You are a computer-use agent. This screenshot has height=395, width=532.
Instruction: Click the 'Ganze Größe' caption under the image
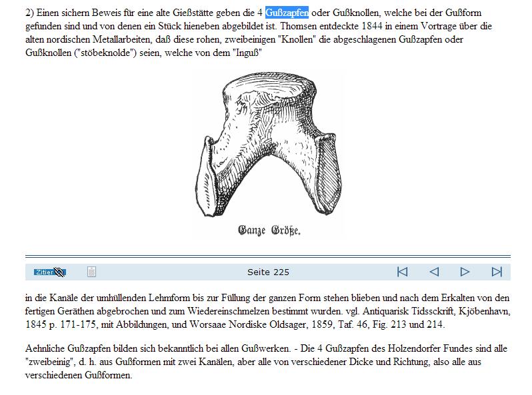(x=269, y=232)
